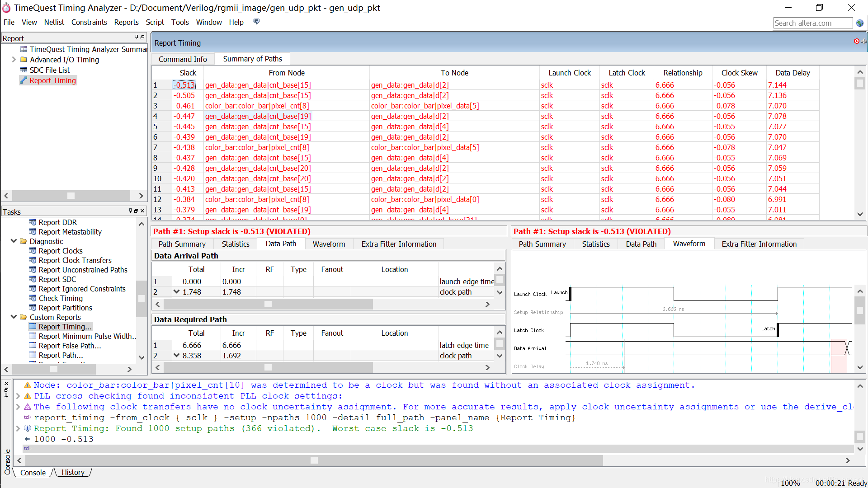The width and height of the screenshot is (868, 488).
Task: Float the Tasks panel using window icon
Action: pos(136,211)
